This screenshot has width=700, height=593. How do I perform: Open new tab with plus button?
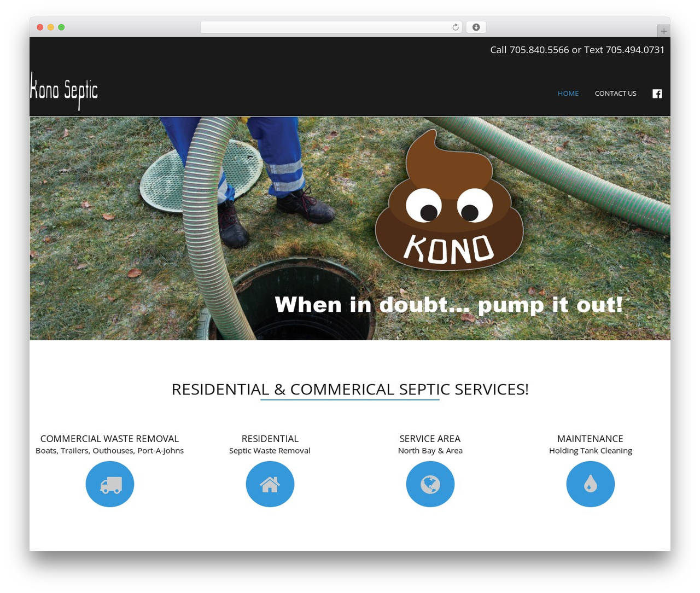[663, 31]
